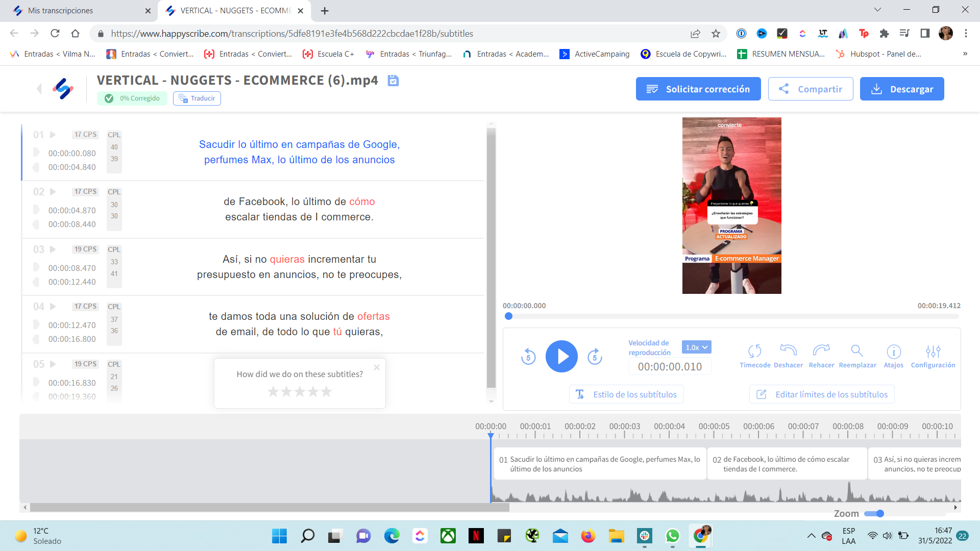The width and height of the screenshot is (980, 551).
Task: Play the video
Action: pyautogui.click(x=561, y=356)
